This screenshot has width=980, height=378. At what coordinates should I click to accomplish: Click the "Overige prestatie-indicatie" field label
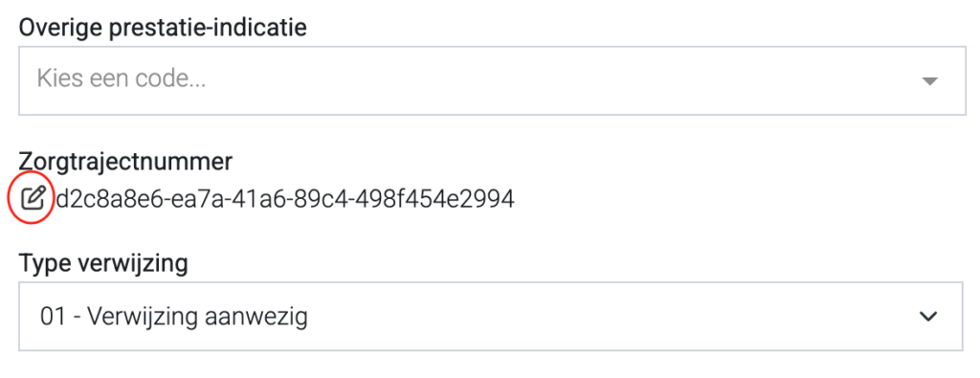pos(163,28)
